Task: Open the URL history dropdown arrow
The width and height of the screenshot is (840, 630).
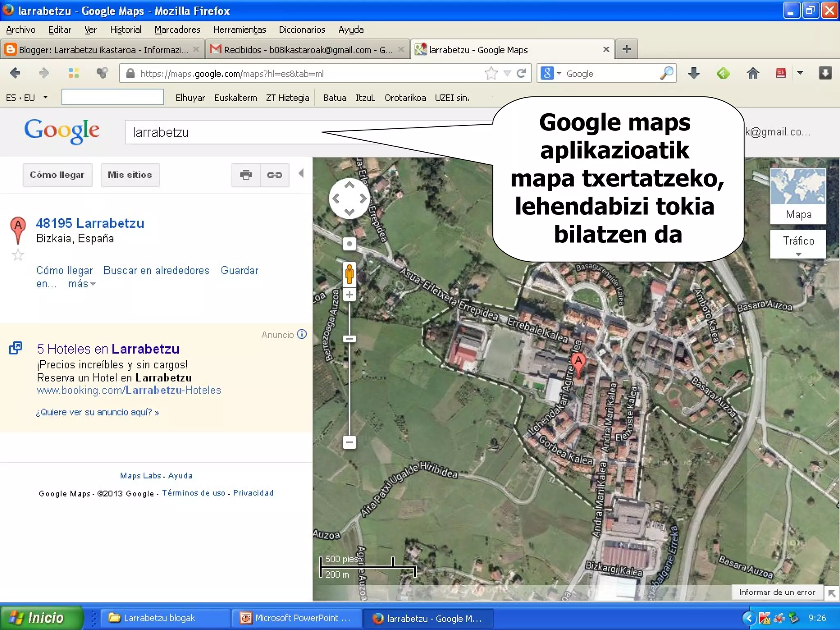Action: 507,73
